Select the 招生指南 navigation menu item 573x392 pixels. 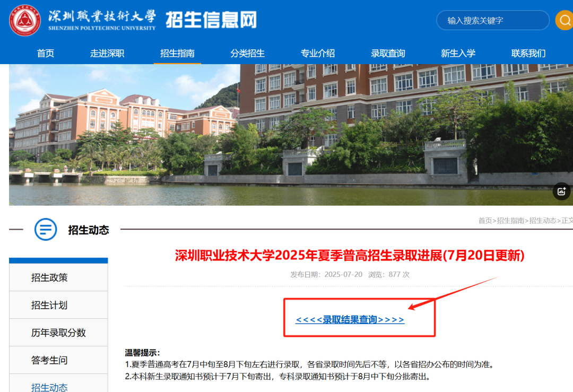coord(177,54)
